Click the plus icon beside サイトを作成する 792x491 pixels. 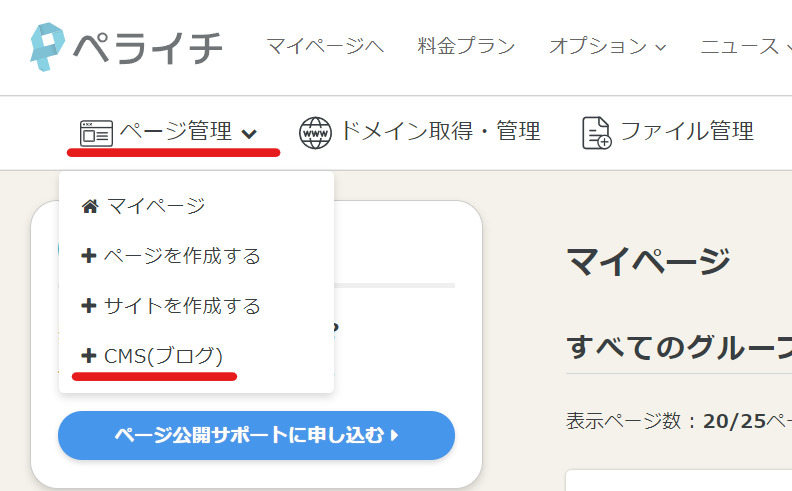coord(88,306)
